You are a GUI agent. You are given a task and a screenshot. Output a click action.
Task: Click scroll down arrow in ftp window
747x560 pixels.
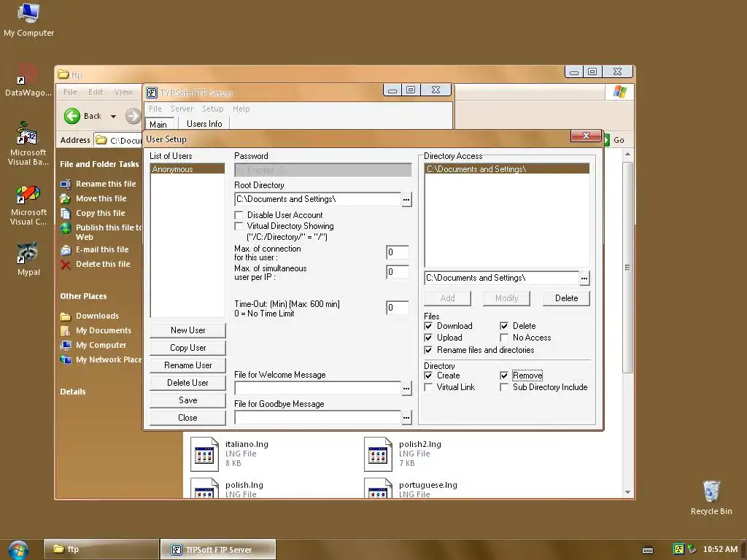(x=628, y=492)
